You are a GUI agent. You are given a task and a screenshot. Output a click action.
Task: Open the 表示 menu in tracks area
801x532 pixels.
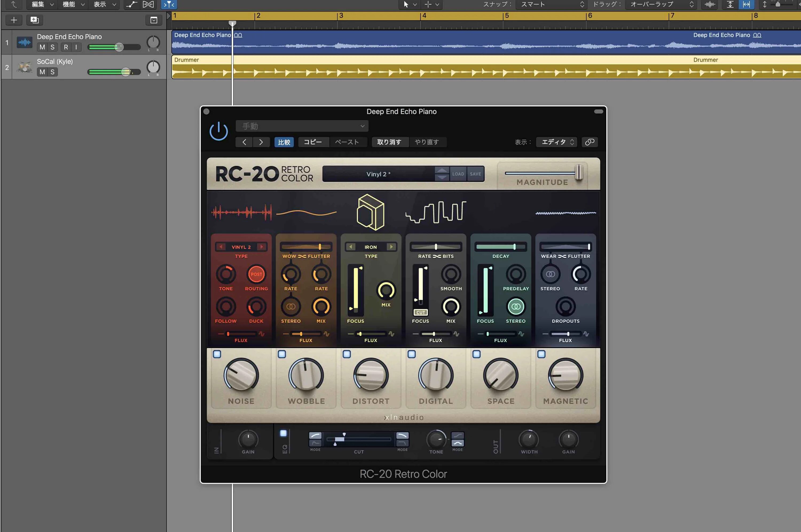105,5
